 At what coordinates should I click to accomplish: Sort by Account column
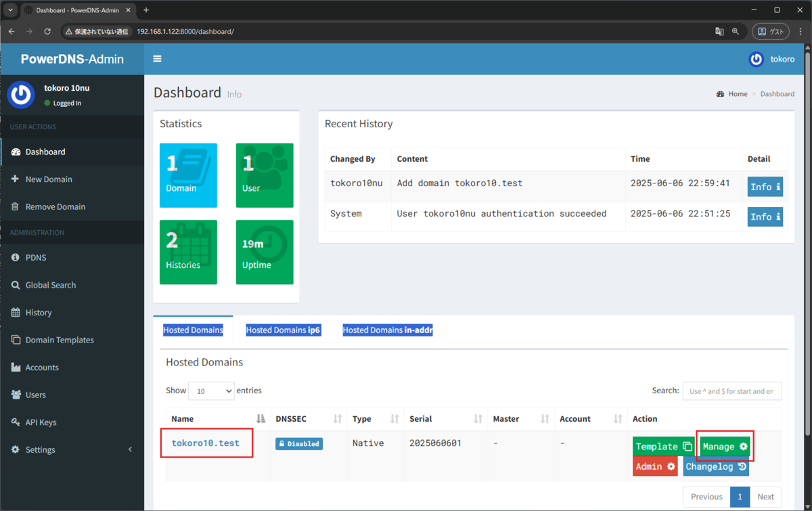(x=591, y=419)
